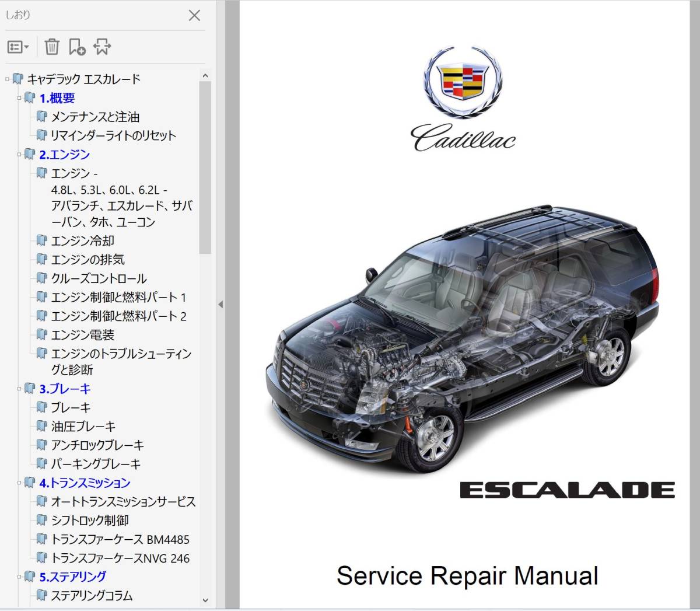
Task: Select ステアリングコラム bookmark
Action: pos(92,595)
